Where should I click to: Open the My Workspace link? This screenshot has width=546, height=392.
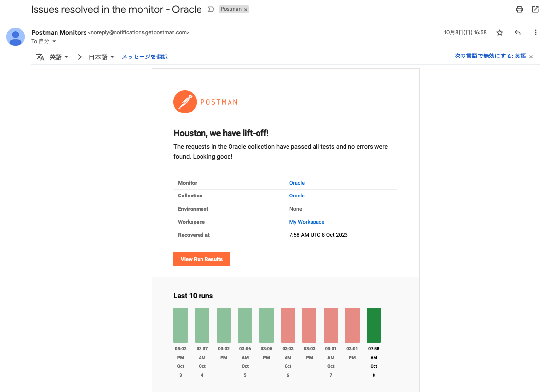(x=307, y=222)
